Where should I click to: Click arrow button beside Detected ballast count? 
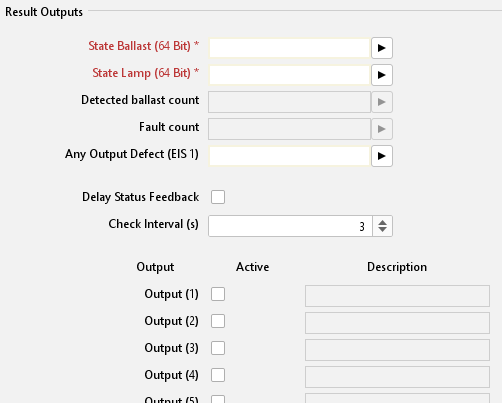coord(382,102)
